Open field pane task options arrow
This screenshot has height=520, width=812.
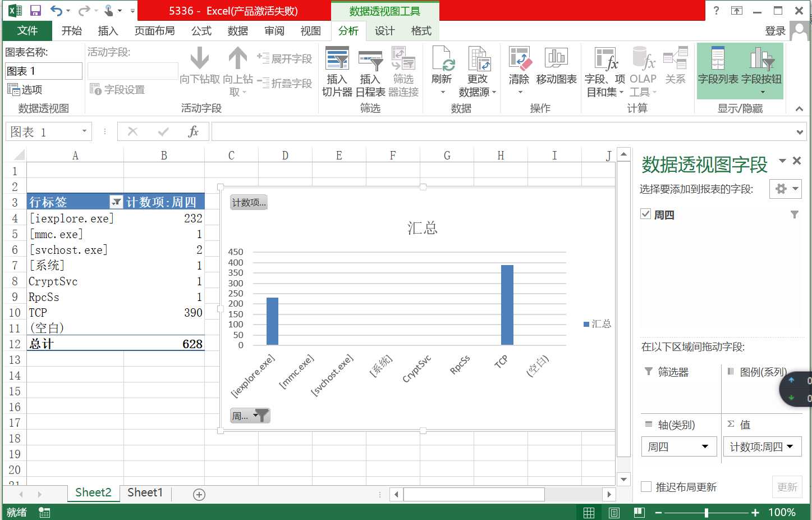782,161
